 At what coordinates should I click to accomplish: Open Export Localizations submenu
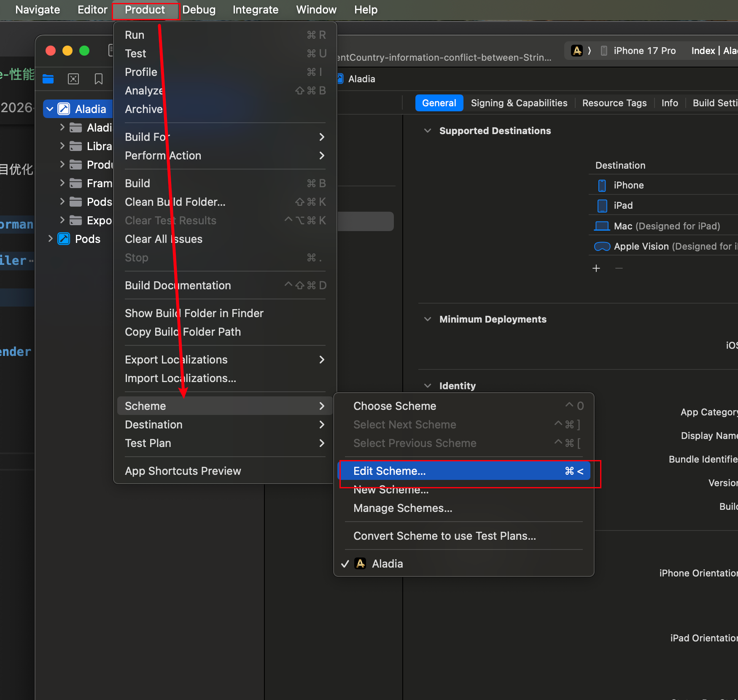coord(225,360)
